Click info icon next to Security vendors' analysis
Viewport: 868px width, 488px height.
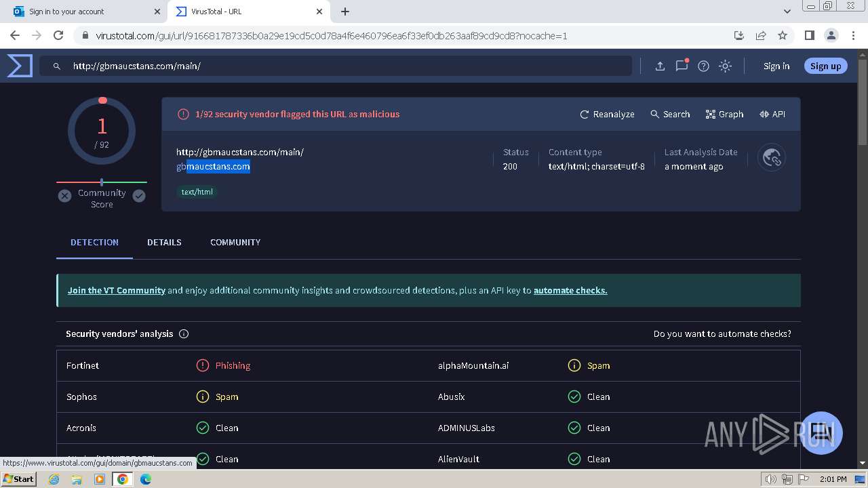(184, 334)
